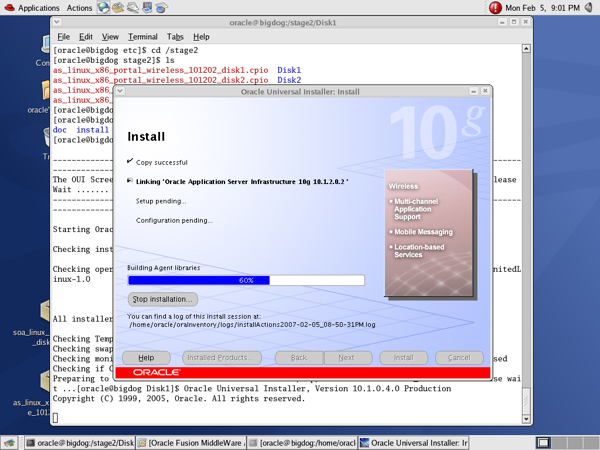
Task: Open the Terminal menu
Action: pyautogui.click(x=143, y=37)
